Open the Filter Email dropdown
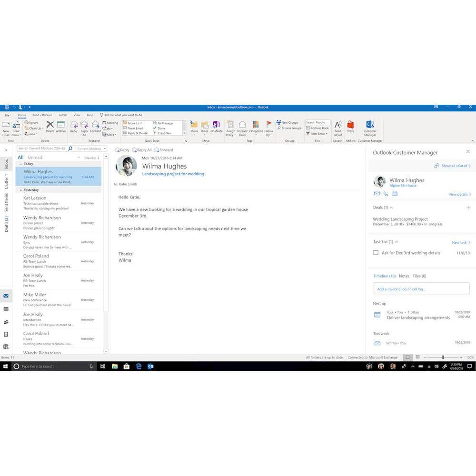 316,134
